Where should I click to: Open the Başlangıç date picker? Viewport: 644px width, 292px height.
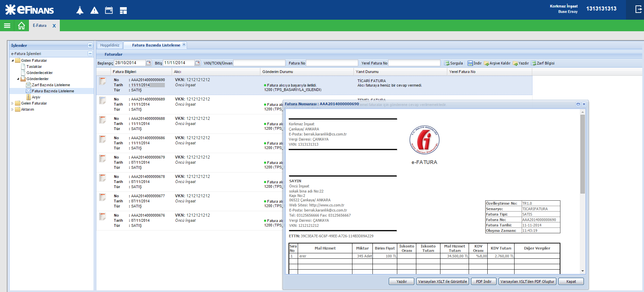point(149,63)
